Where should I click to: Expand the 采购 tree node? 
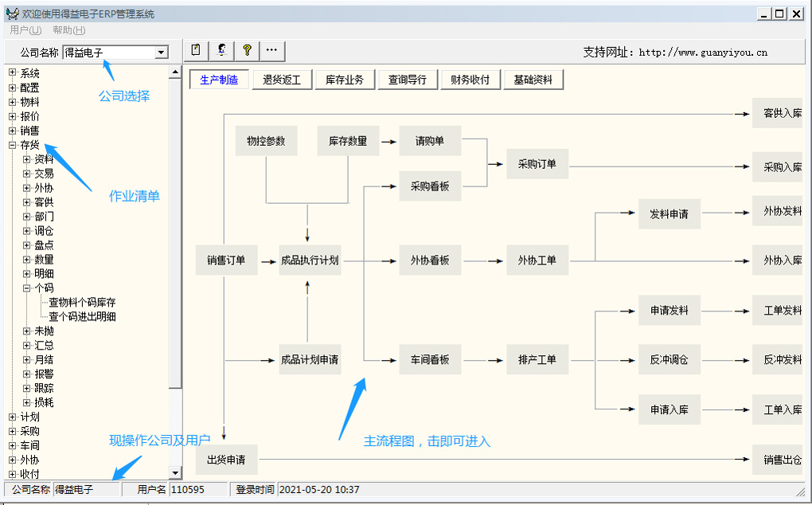[x=12, y=432]
